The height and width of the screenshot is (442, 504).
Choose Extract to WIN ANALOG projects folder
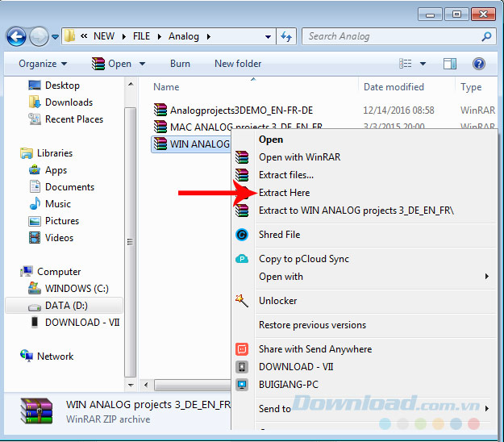pyautogui.click(x=356, y=211)
